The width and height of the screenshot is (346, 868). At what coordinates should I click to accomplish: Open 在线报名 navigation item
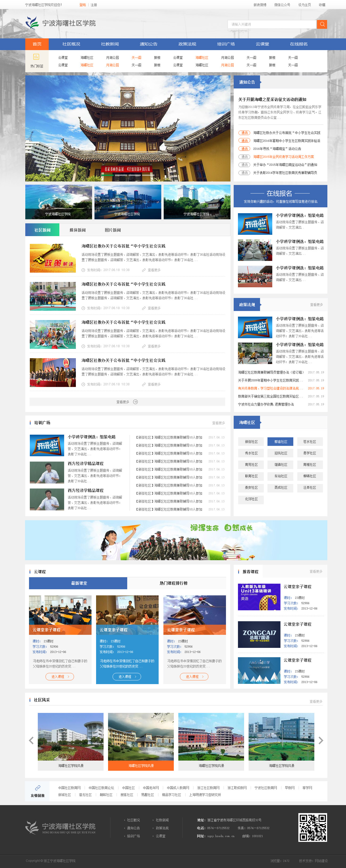tap(299, 44)
